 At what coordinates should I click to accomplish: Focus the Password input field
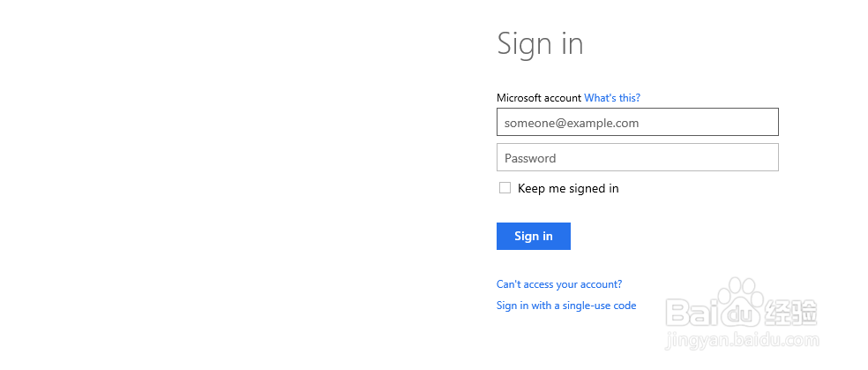pyautogui.click(x=637, y=158)
